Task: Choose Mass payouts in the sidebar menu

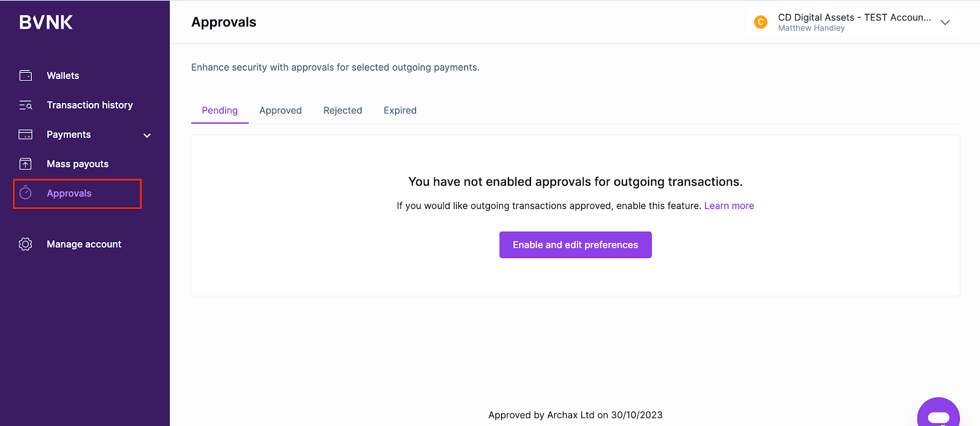Action: click(78, 164)
